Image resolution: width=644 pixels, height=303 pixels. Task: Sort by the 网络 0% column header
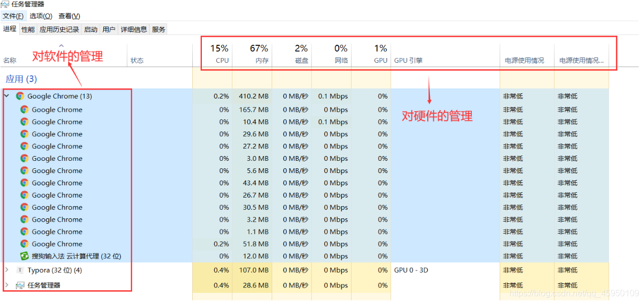tap(331, 54)
